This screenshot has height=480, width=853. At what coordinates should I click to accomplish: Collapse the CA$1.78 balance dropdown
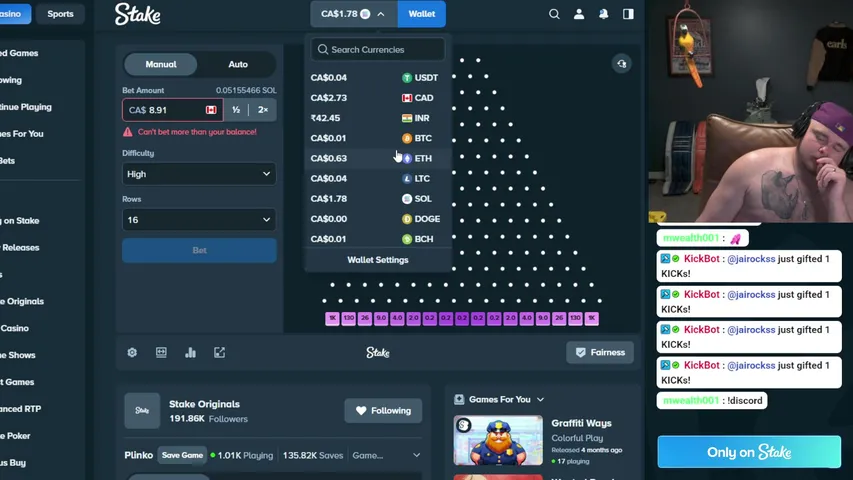pos(354,14)
